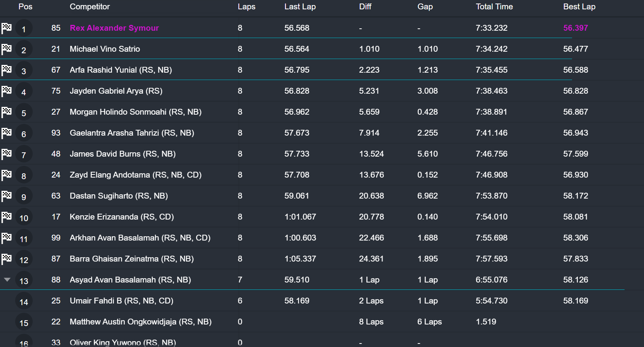Click the checkered flag beside Michael Vino Satrio
644x347 pixels.
(x=7, y=49)
